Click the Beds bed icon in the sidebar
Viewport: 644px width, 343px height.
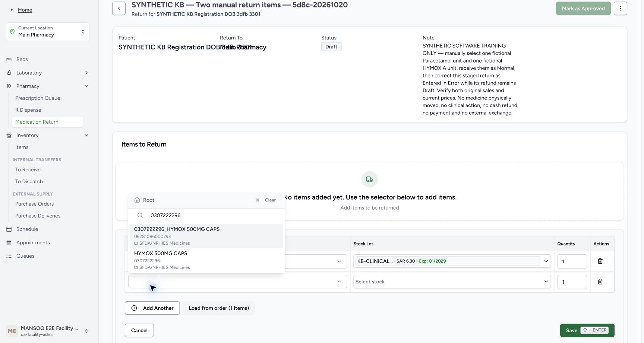(x=9, y=59)
